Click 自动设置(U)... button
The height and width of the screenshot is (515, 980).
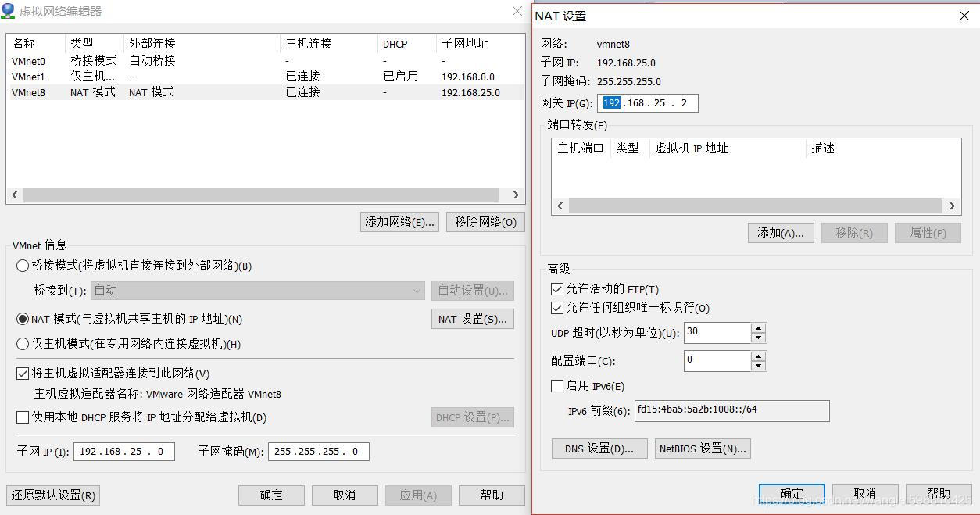(x=472, y=291)
